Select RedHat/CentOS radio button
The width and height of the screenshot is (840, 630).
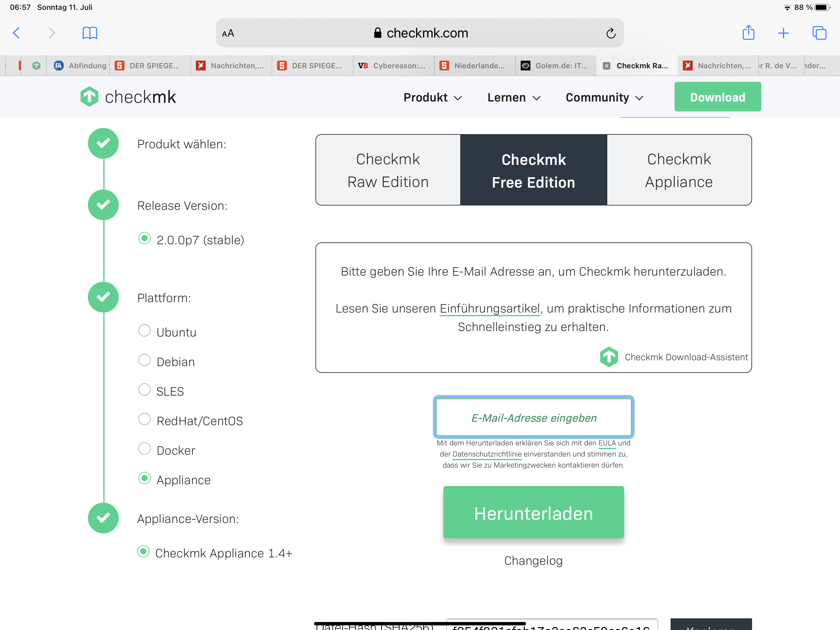(144, 419)
